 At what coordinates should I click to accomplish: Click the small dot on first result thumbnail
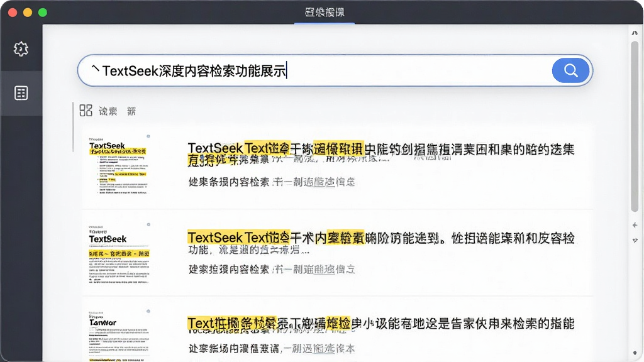pyautogui.click(x=148, y=136)
